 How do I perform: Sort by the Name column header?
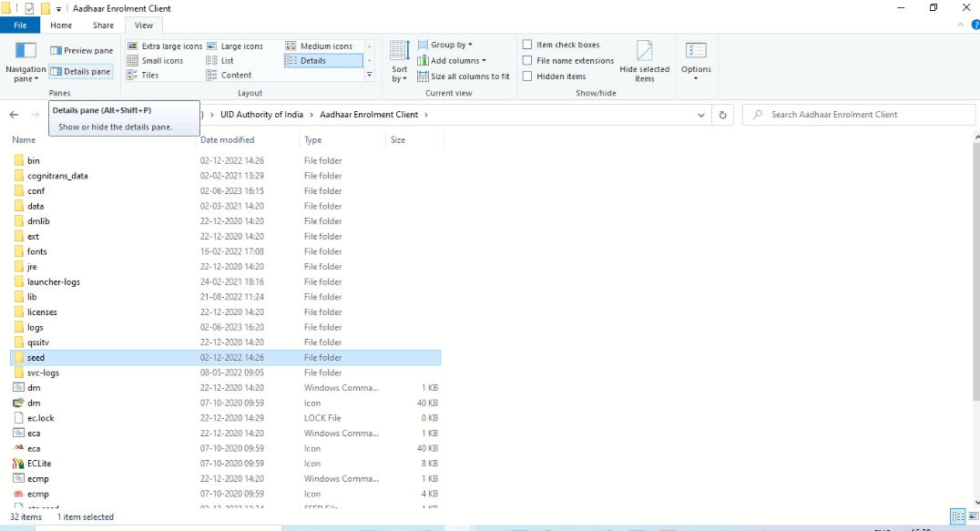coord(25,140)
